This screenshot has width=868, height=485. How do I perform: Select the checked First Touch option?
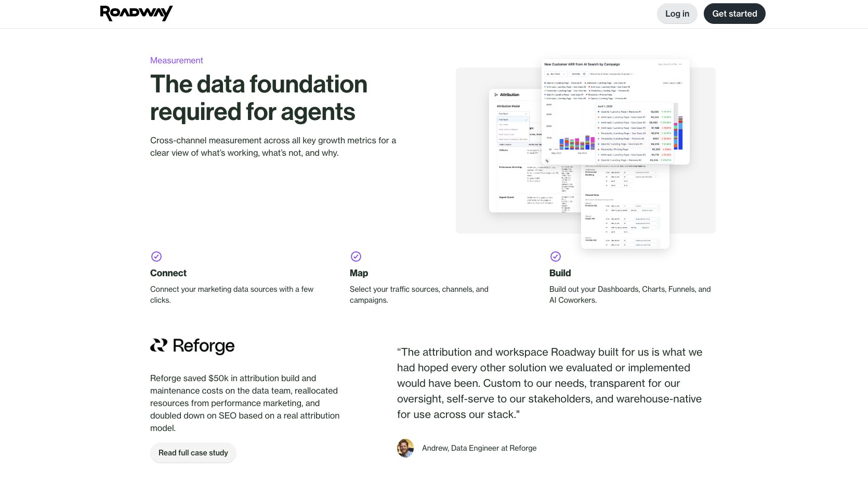pos(513,119)
